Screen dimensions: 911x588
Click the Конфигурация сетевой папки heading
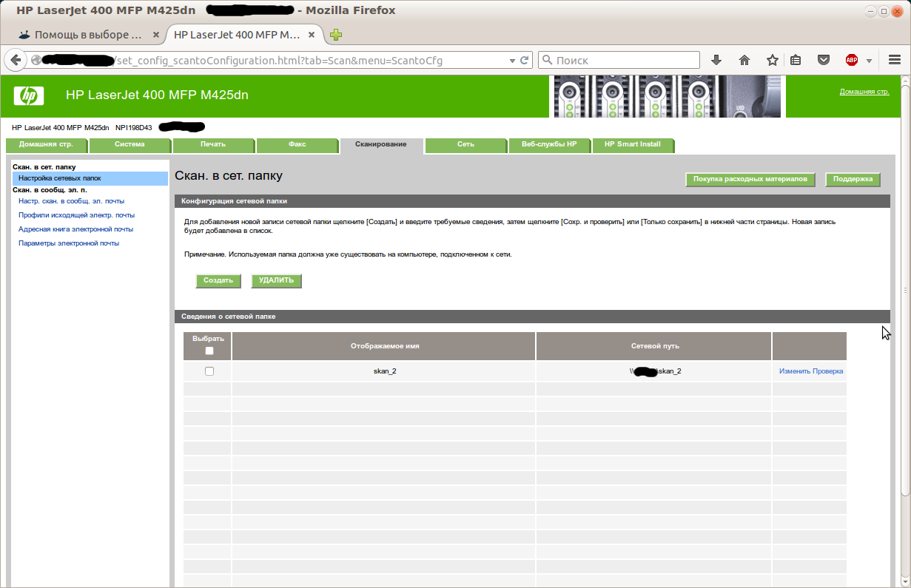(x=532, y=201)
